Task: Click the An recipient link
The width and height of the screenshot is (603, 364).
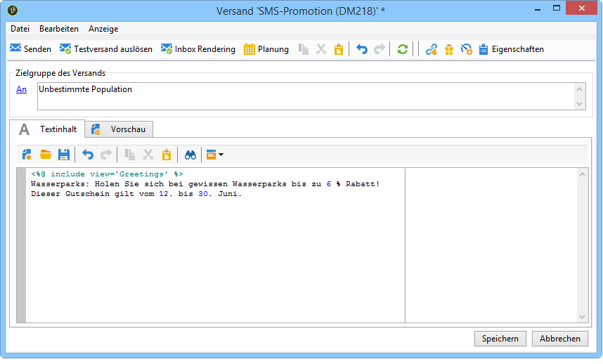Action: [x=22, y=89]
